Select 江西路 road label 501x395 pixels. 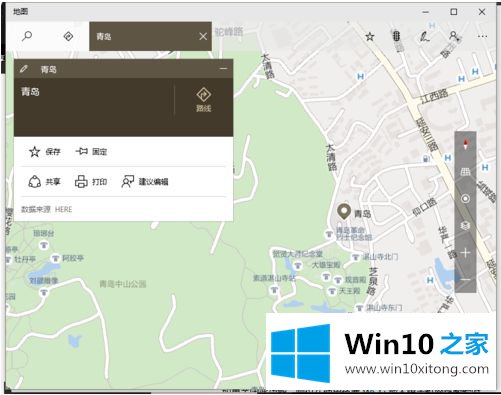pos(434,96)
